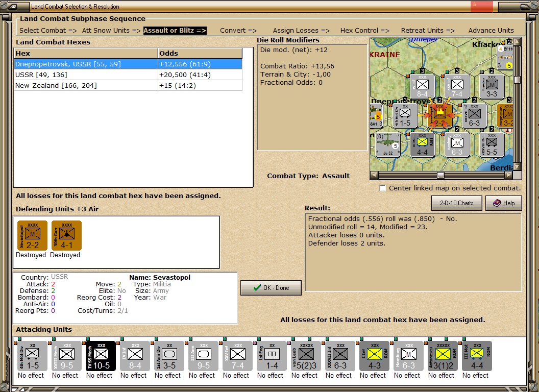Click the Combat Ratio: +13,56 line

coord(297,66)
